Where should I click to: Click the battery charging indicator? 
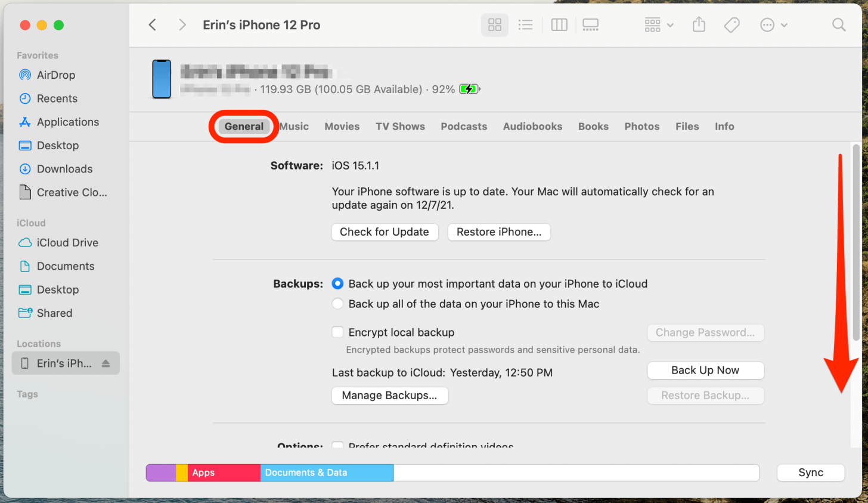point(469,89)
